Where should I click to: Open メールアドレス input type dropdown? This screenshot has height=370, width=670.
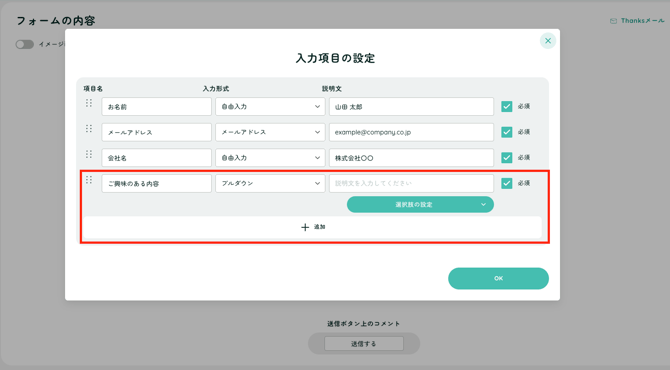(270, 132)
